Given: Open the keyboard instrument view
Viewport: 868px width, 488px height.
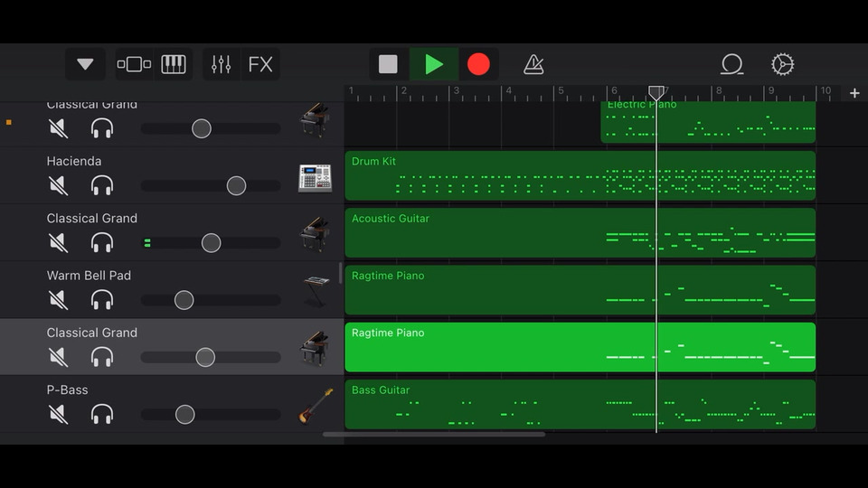Looking at the screenshot, I should [174, 64].
